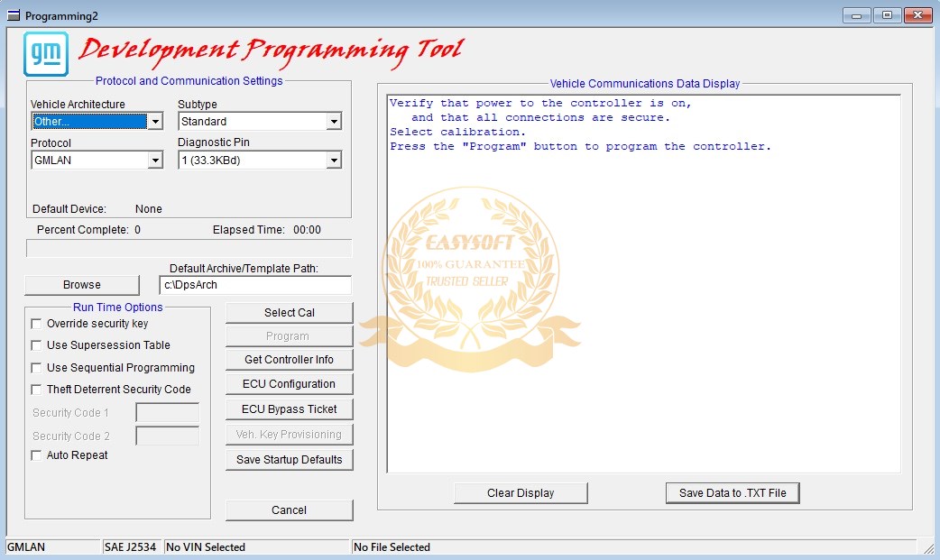Toggle Use Sequential Programming checkbox
The width and height of the screenshot is (940, 560).
36,368
